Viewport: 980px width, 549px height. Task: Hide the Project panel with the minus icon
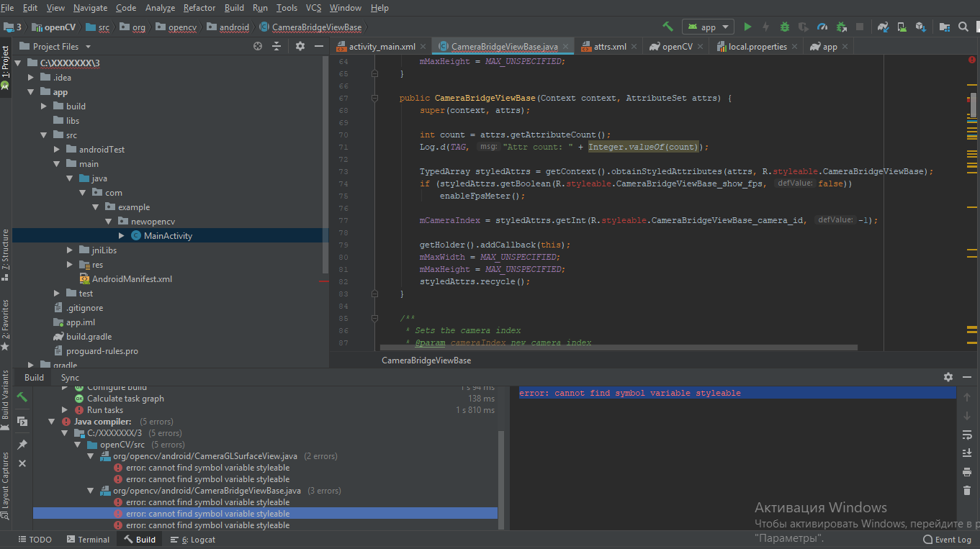pyautogui.click(x=318, y=46)
